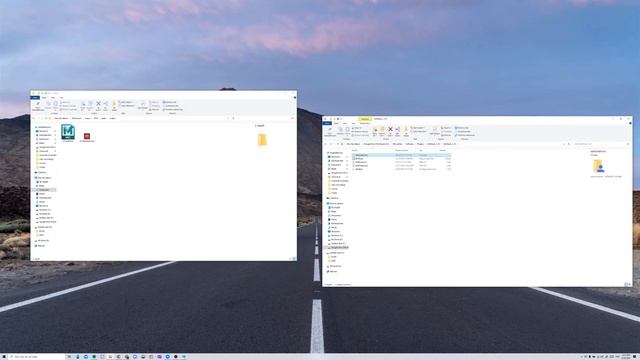Screen dimensions: 640x360
Task: Open the blue File tab in left window
Action: click(x=35, y=98)
